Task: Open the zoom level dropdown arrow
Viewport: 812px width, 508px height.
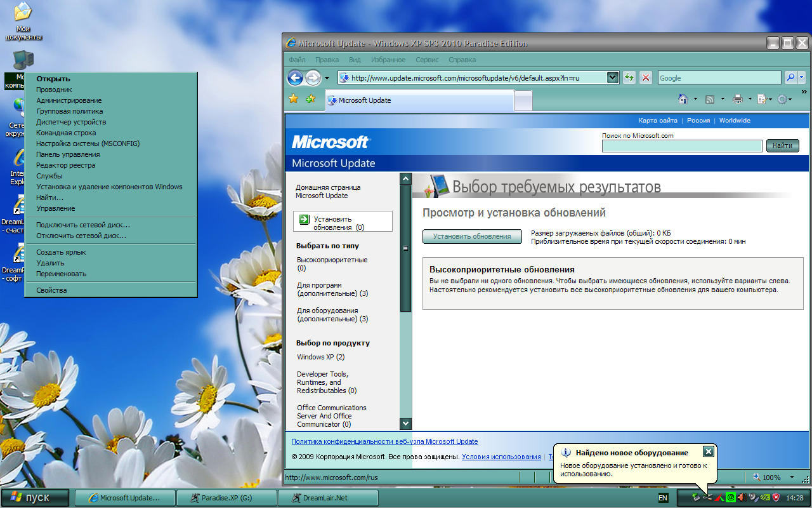Action: click(x=792, y=478)
